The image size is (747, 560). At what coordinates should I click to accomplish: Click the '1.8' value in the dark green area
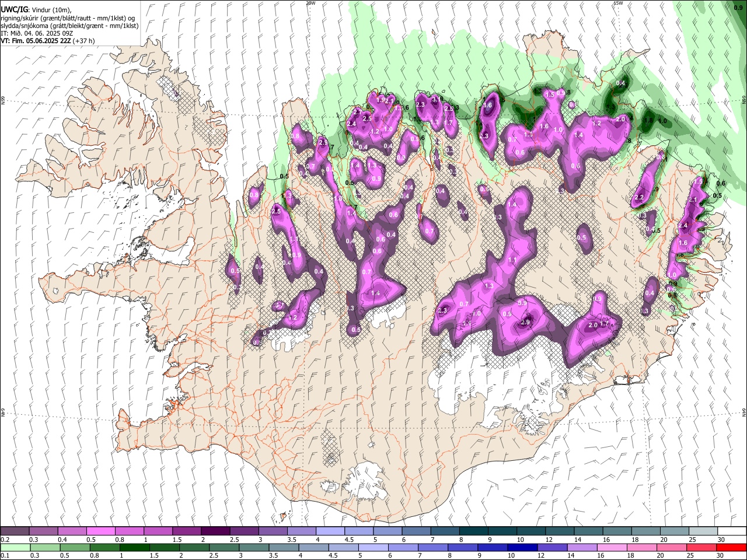click(x=647, y=121)
